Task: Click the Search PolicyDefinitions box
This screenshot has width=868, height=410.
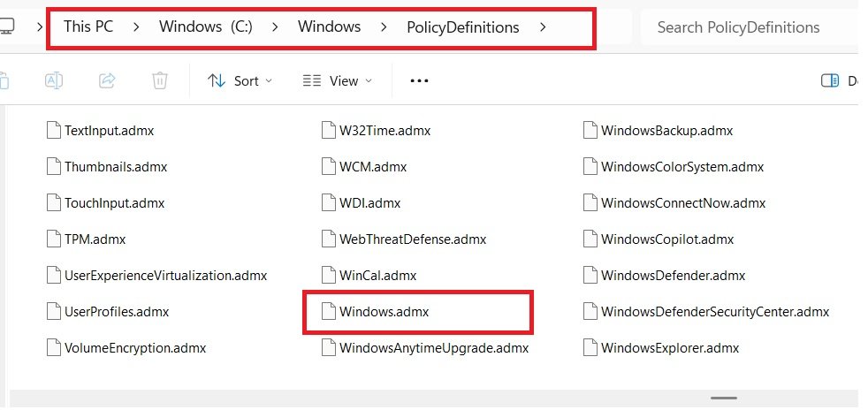Action: point(749,27)
